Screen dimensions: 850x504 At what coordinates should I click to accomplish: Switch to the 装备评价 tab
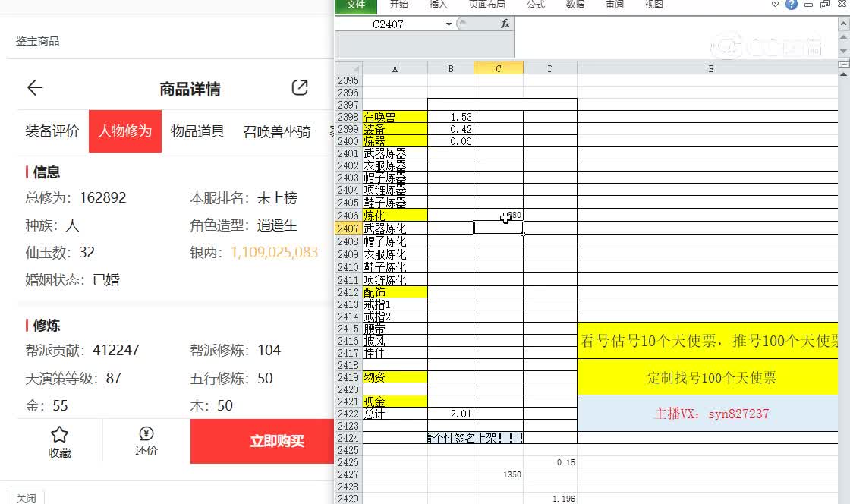52,131
